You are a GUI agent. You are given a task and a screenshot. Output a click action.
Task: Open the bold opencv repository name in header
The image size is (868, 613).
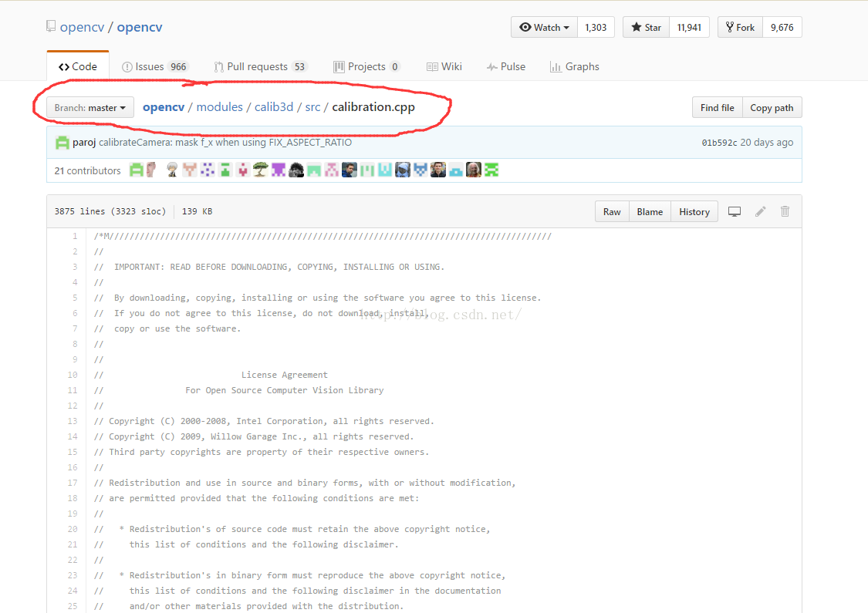click(x=140, y=27)
